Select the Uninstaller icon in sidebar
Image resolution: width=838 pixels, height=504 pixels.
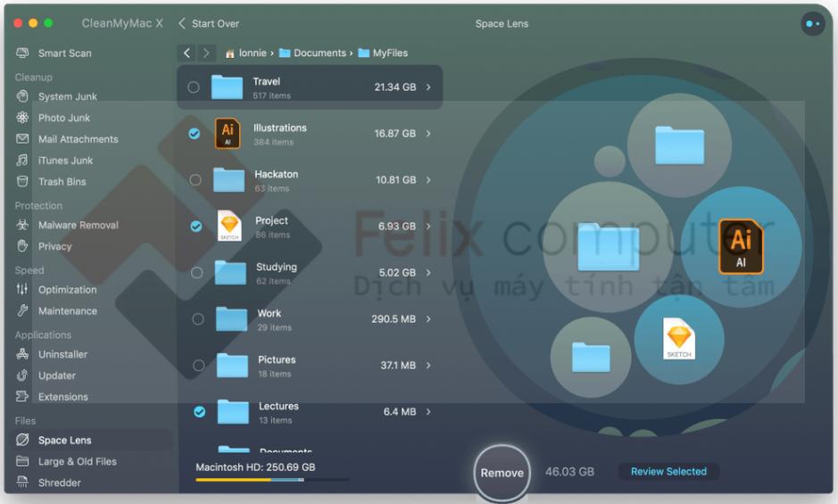click(22, 354)
